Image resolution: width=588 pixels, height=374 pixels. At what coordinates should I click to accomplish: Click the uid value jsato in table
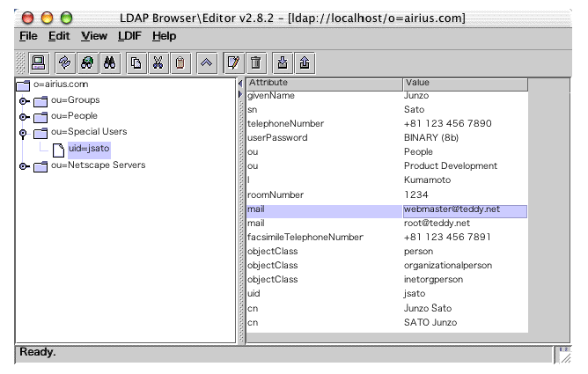[x=415, y=294]
